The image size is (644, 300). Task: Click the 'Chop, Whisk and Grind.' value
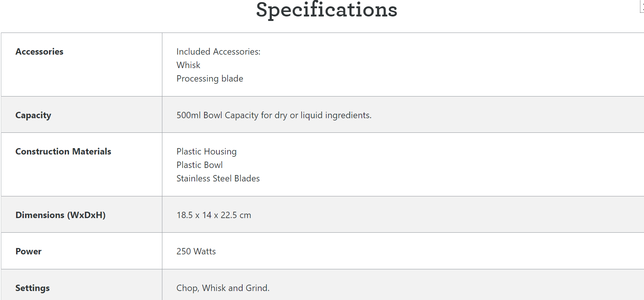(223, 288)
